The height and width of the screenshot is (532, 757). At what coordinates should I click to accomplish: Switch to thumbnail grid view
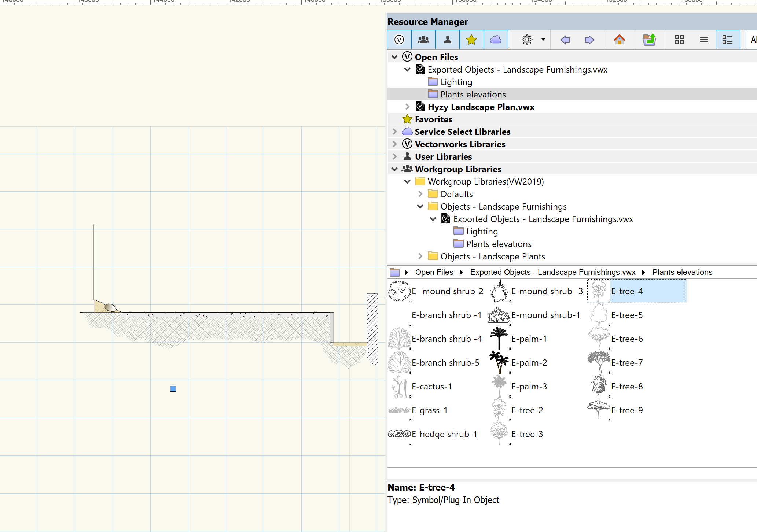coord(680,40)
